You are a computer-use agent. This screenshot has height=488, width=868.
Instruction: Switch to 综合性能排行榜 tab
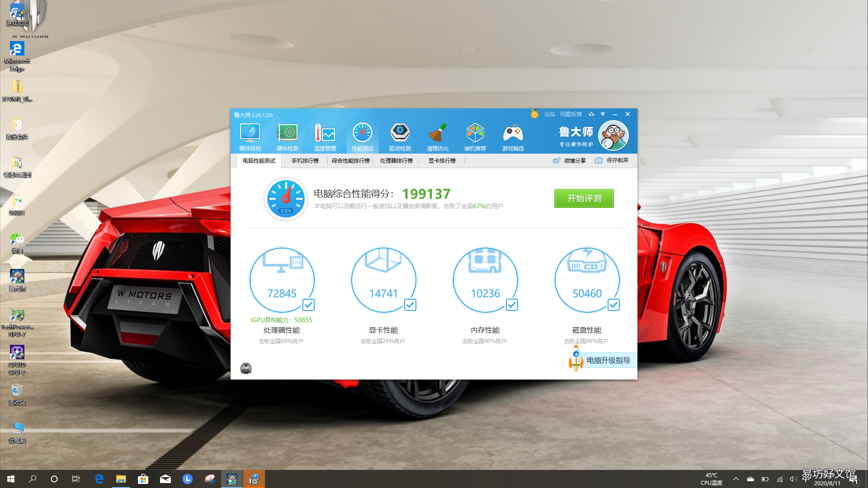[x=350, y=161]
